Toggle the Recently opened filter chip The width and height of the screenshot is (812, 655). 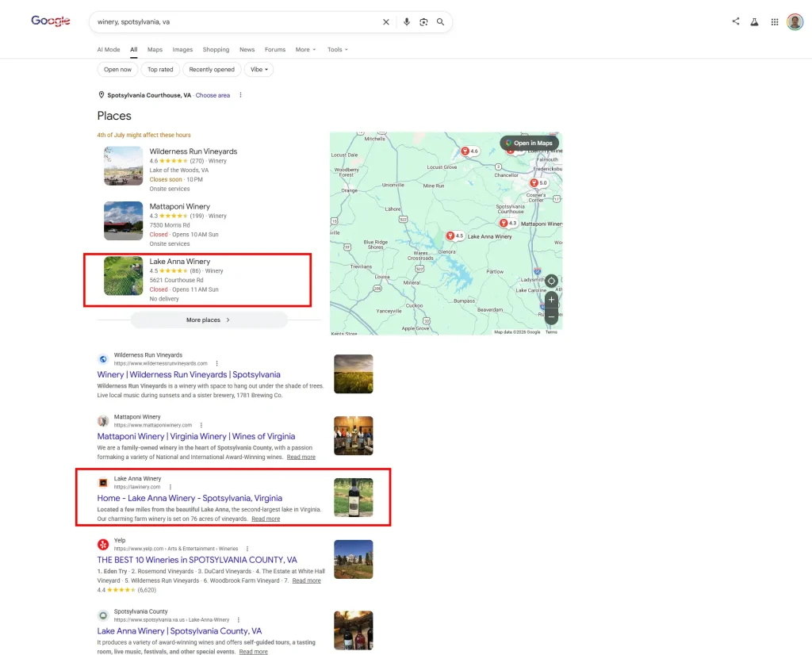point(212,69)
